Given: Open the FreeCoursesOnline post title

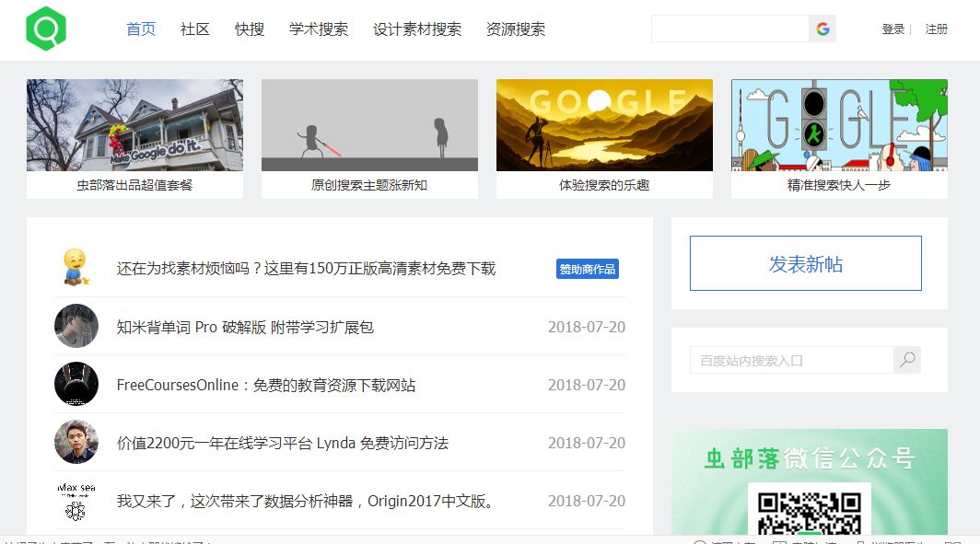Looking at the screenshot, I should click(x=266, y=385).
